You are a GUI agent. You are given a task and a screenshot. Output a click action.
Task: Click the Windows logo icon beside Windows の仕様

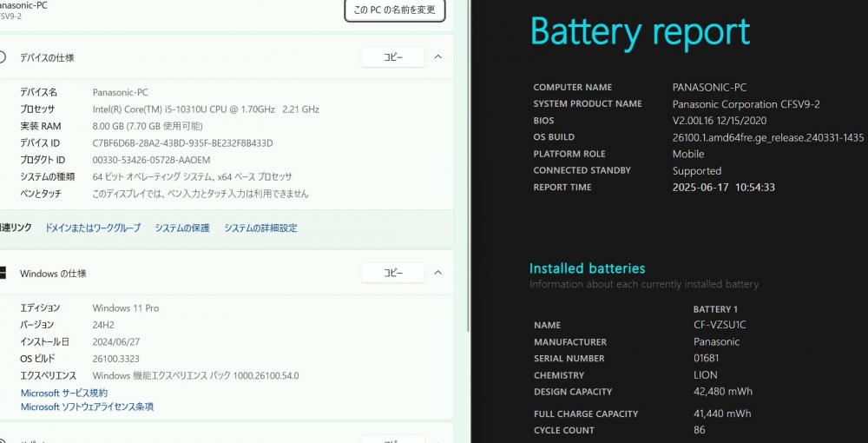point(3,273)
